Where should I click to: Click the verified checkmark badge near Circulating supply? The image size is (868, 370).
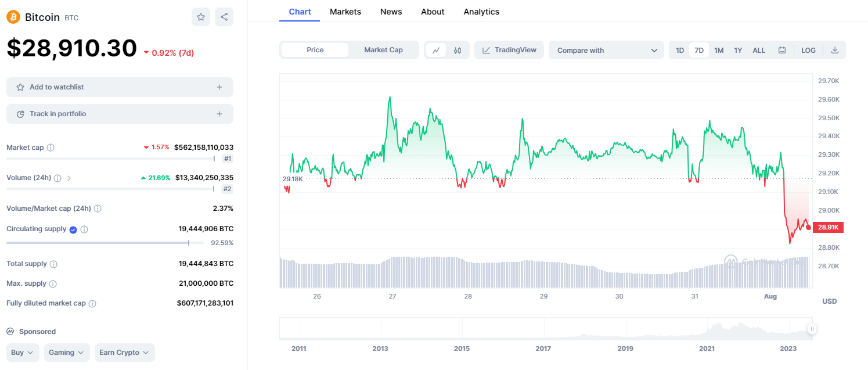point(73,229)
